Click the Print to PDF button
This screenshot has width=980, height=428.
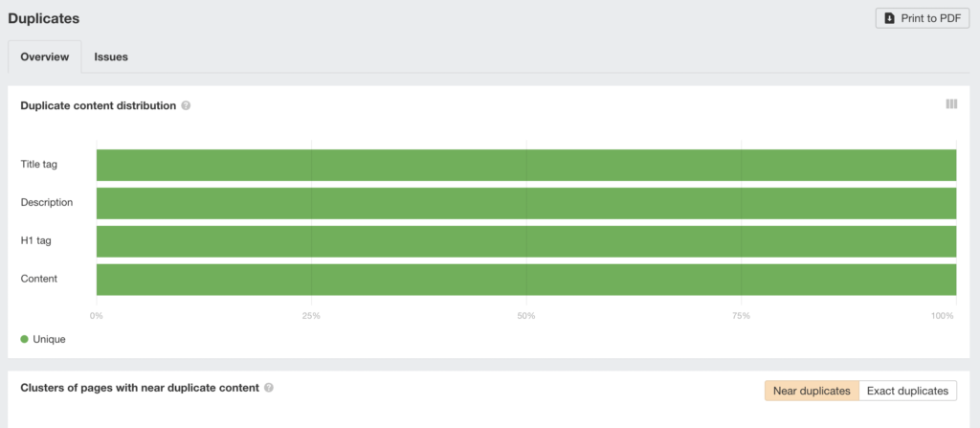923,18
